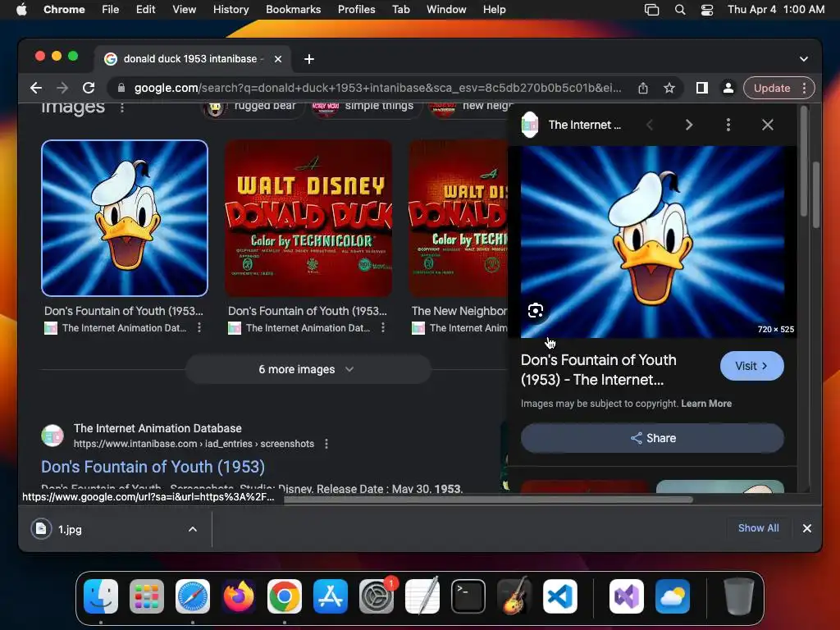
Task: Select the 'rugged bear' suggestion chip
Action: (253, 107)
